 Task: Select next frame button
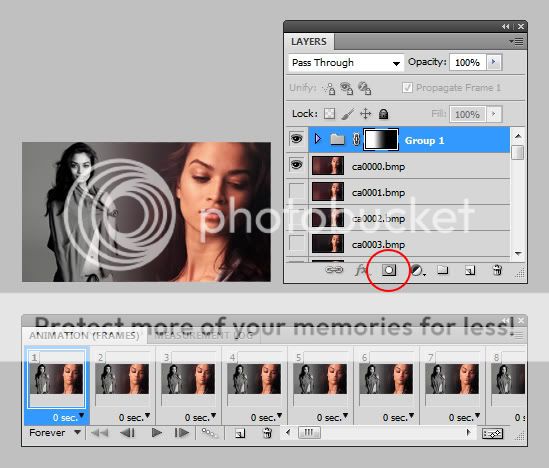pyautogui.click(x=181, y=433)
